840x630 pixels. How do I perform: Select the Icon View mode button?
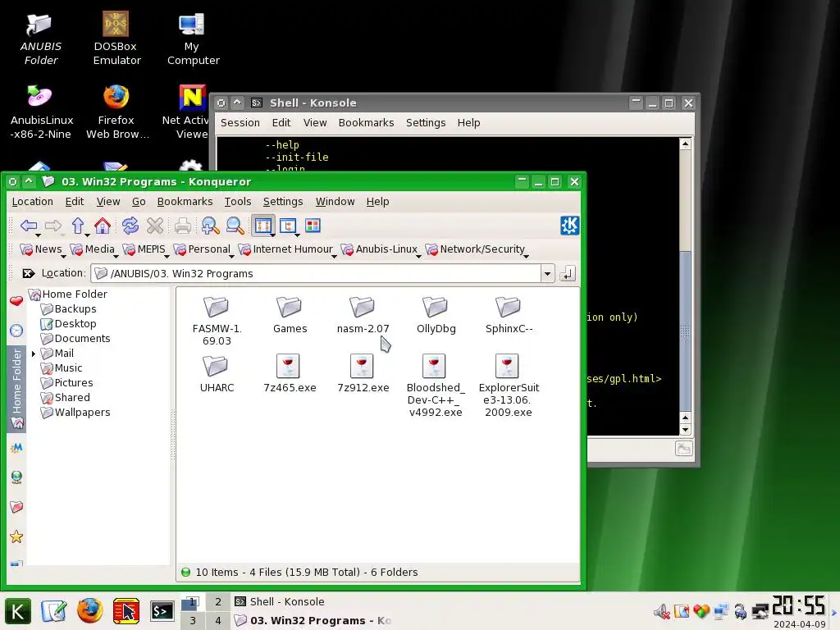tap(263, 226)
